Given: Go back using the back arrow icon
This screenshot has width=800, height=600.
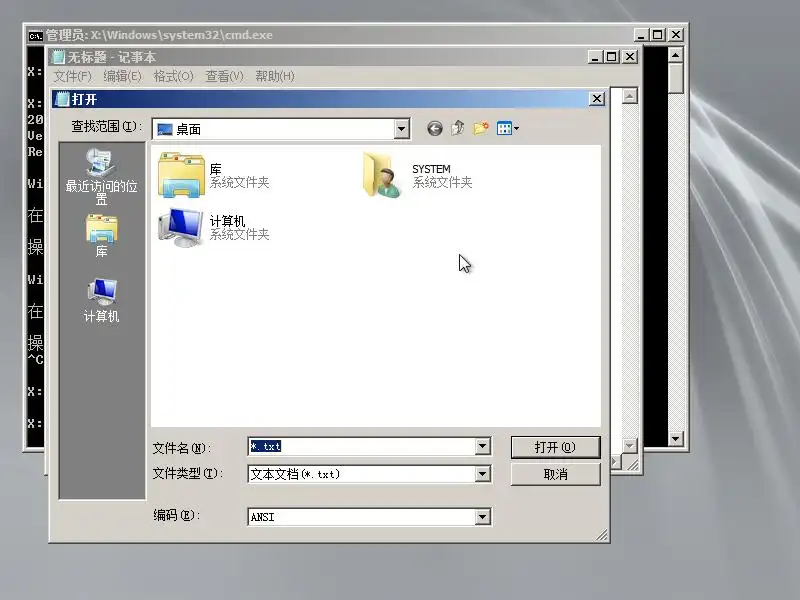Looking at the screenshot, I should 435,129.
